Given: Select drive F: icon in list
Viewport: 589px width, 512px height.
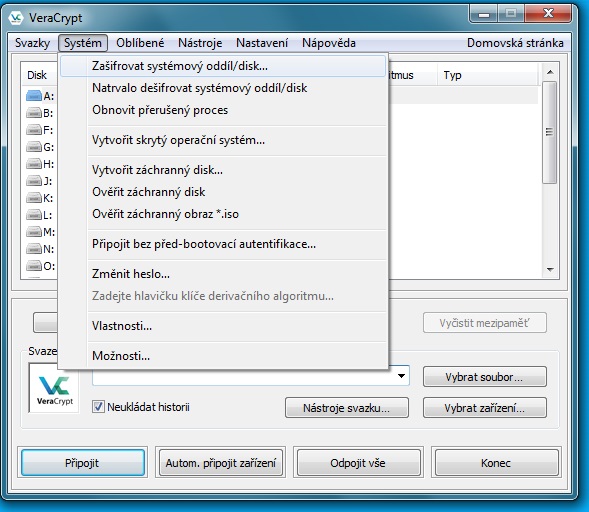Looking at the screenshot, I should point(34,130).
